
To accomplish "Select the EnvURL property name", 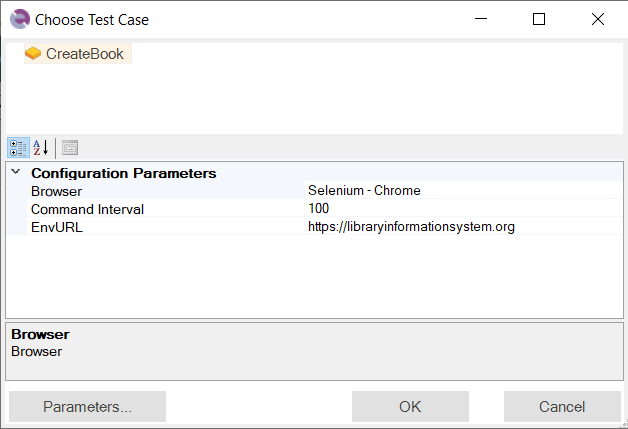I will pyautogui.click(x=52, y=227).
